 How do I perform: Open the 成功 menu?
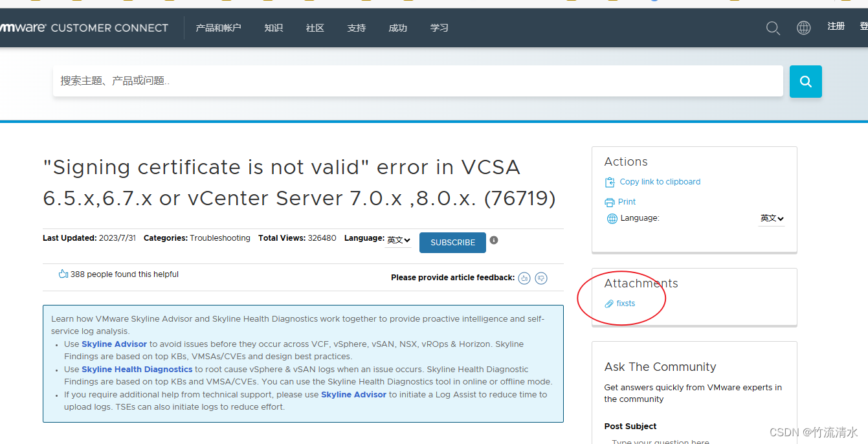tap(398, 28)
